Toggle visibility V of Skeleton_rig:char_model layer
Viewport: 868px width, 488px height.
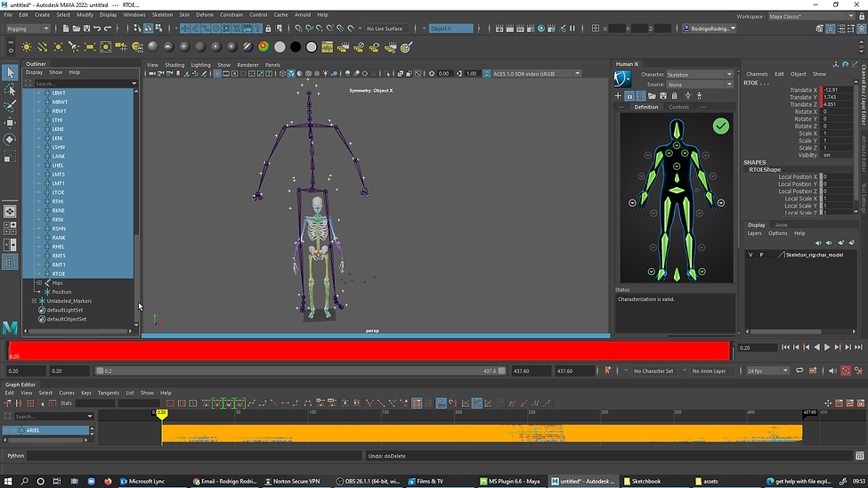click(750, 255)
